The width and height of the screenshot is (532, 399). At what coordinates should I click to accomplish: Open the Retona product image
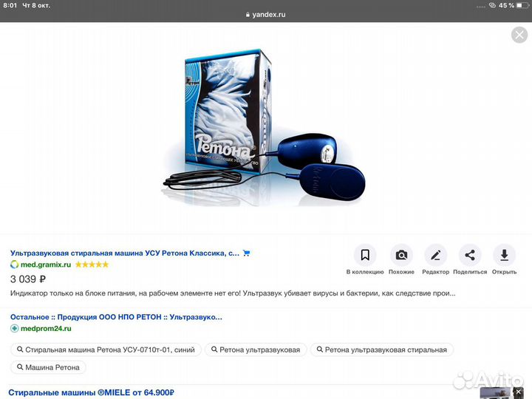click(x=263, y=127)
